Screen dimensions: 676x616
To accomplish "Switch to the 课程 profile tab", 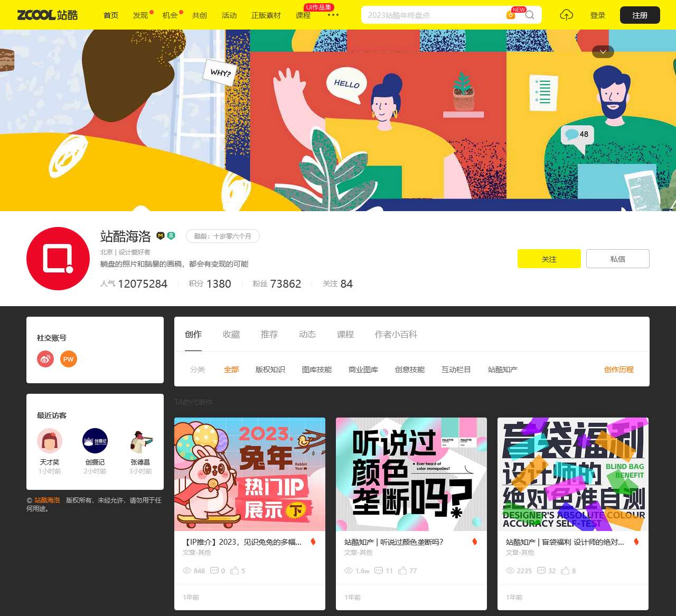I will [x=345, y=334].
